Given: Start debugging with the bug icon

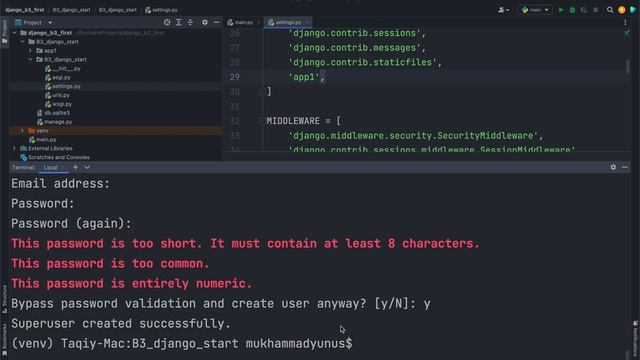Looking at the screenshot, I should [x=572, y=10].
